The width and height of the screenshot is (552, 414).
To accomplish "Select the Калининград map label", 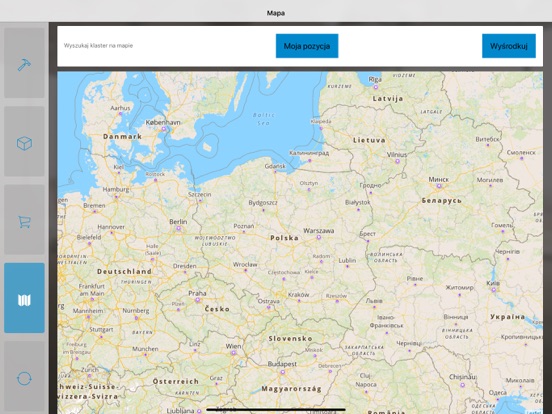I will tap(309, 153).
